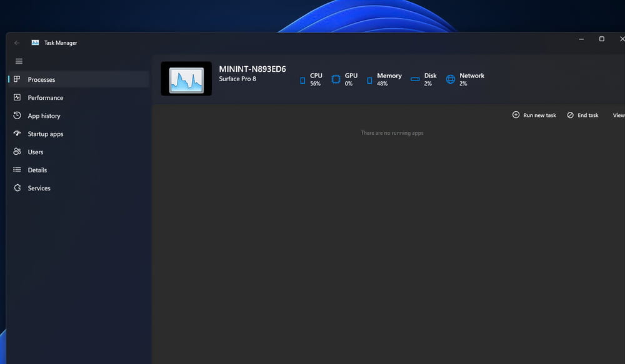This screenshot has height=364, width=625.
Task: Click the Task Manager app icon in the title bar
Action: [x=36, y=43]
